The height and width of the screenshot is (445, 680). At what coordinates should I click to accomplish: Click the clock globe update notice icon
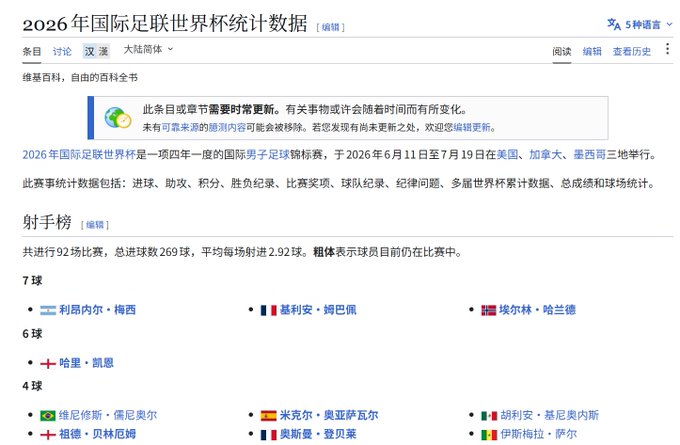pyautogui.click(x=118, y=118)
